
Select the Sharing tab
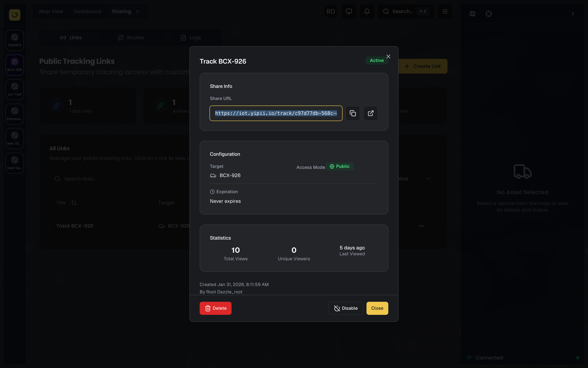point(121,11)
